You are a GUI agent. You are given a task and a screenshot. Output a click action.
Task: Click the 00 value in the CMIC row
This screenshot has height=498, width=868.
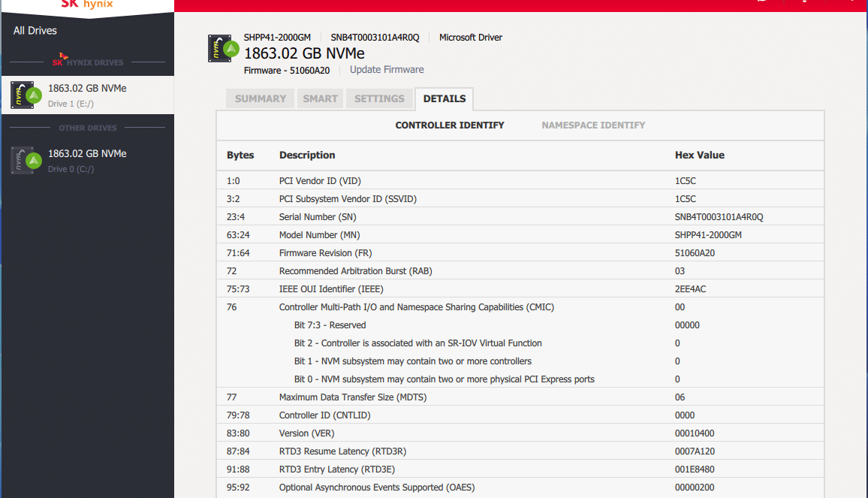(680, 307)
